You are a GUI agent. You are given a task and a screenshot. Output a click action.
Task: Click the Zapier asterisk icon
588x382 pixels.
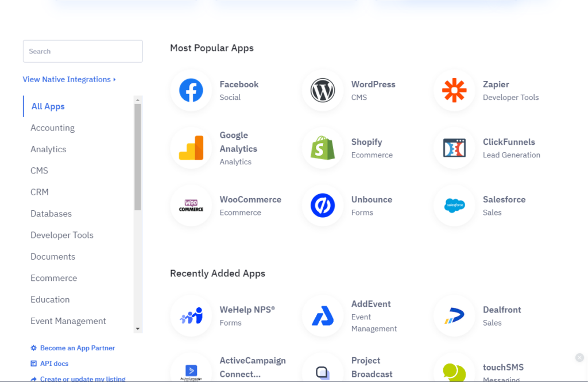tap(454, 90)
